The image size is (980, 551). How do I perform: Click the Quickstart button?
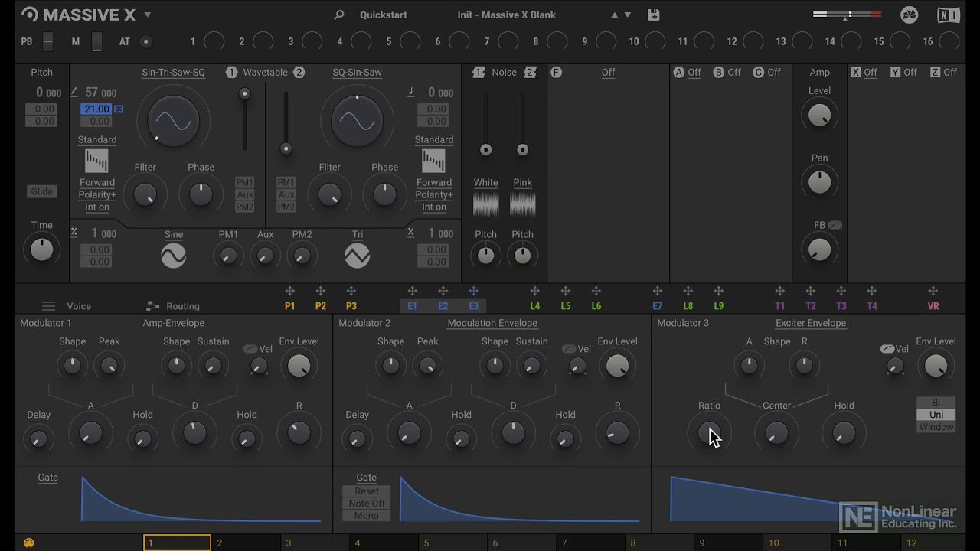coord(383,15)
